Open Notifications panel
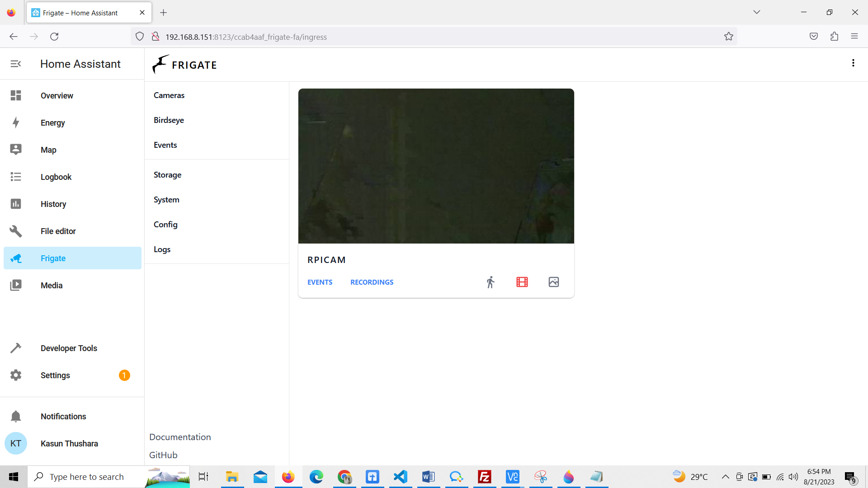Screen dimensions: 868x488 click(x=72, y=416)
